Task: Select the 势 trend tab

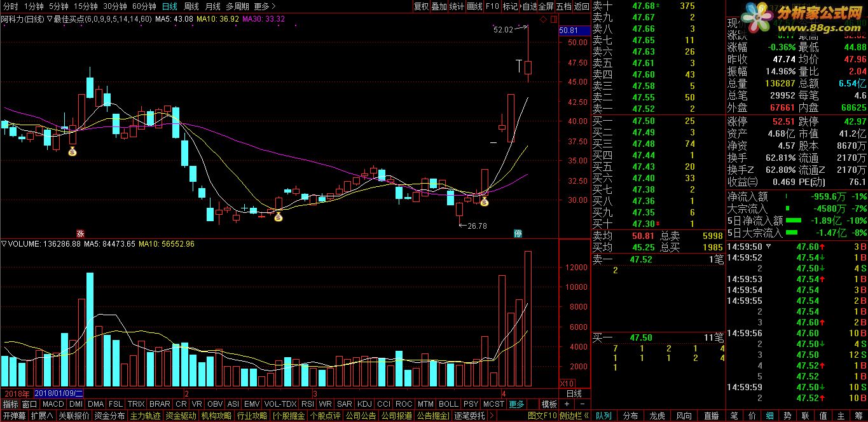Action: coord(787,416)
